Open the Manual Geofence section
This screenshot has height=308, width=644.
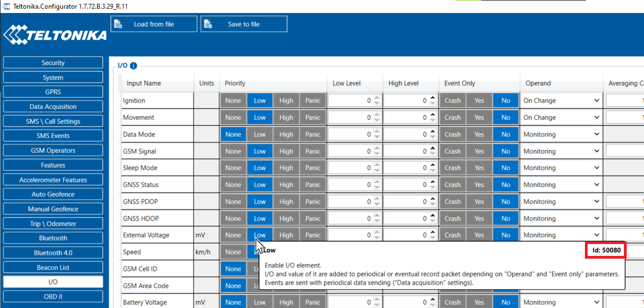point(53,209)
